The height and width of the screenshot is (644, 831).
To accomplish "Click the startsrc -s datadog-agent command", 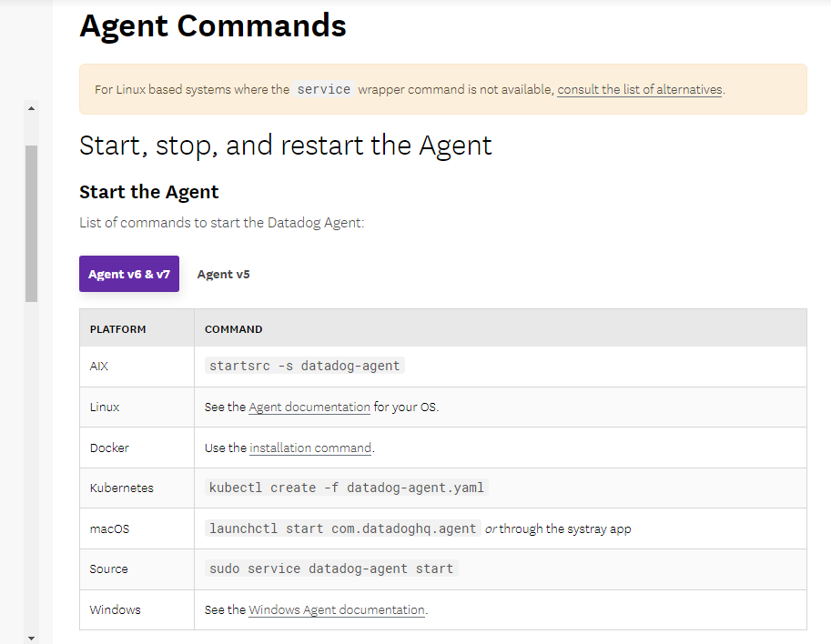I will pos(305,366).
